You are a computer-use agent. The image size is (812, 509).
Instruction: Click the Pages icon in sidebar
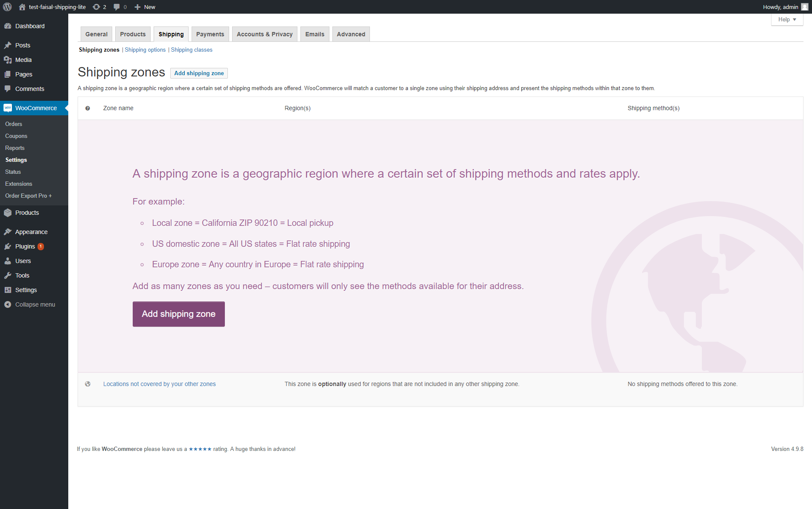point(8,74)
